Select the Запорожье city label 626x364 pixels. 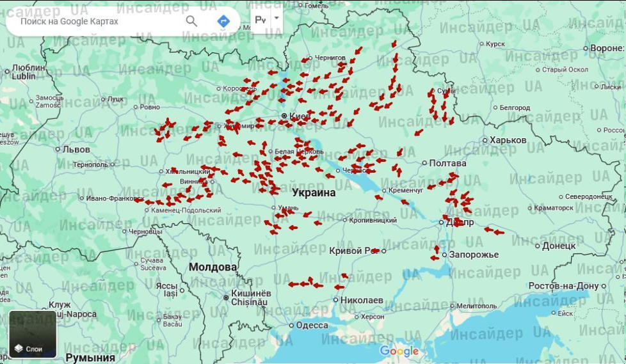[x=474, y=254]
